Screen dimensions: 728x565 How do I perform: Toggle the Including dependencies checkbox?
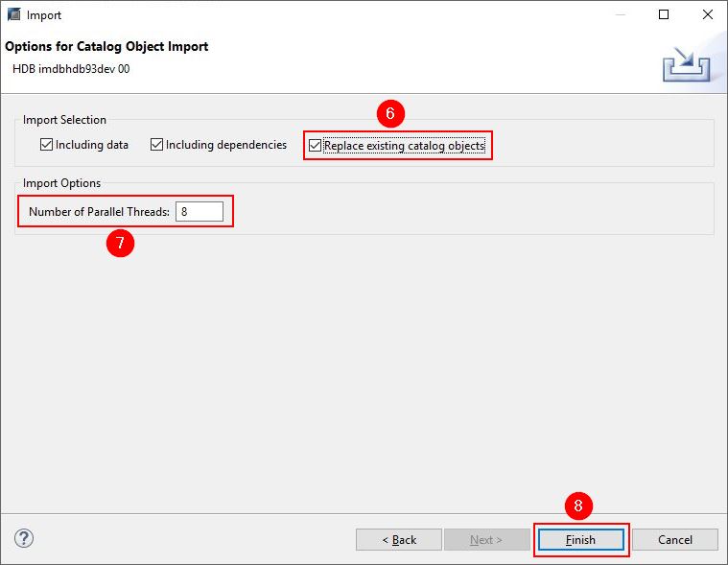click(x=157, y=145)
